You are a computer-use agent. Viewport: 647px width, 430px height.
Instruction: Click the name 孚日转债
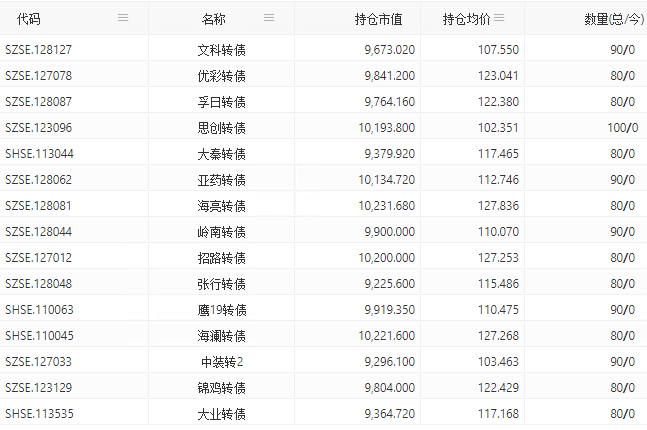click(x=222, y=102)
